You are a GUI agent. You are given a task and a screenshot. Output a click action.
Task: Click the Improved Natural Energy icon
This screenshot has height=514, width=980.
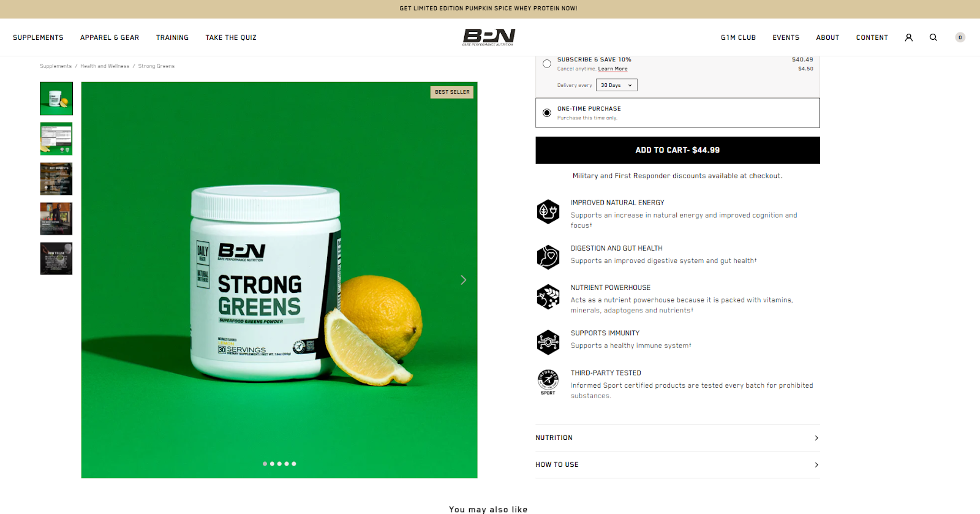pos(548,212)
